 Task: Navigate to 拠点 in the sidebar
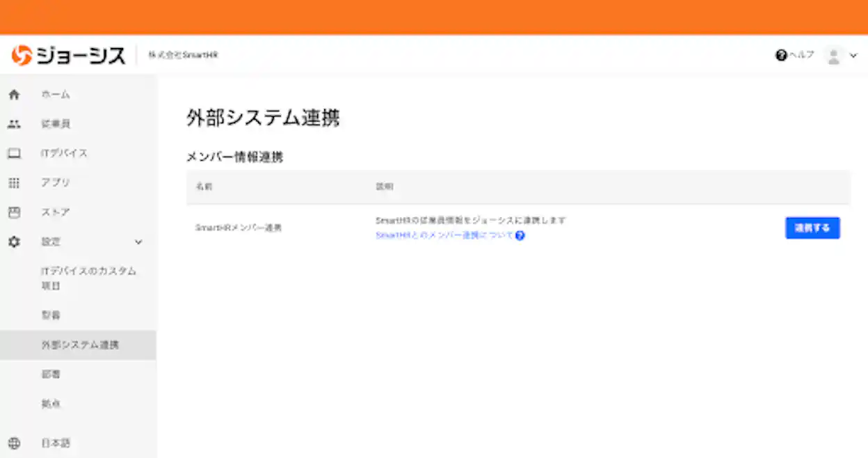pyautogui.click(x=52, y=403)
